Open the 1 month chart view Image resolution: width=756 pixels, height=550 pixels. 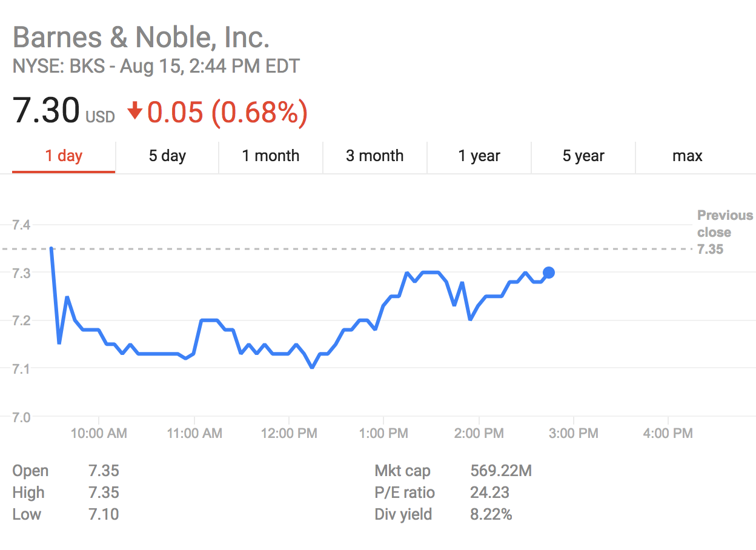(271, 156)
